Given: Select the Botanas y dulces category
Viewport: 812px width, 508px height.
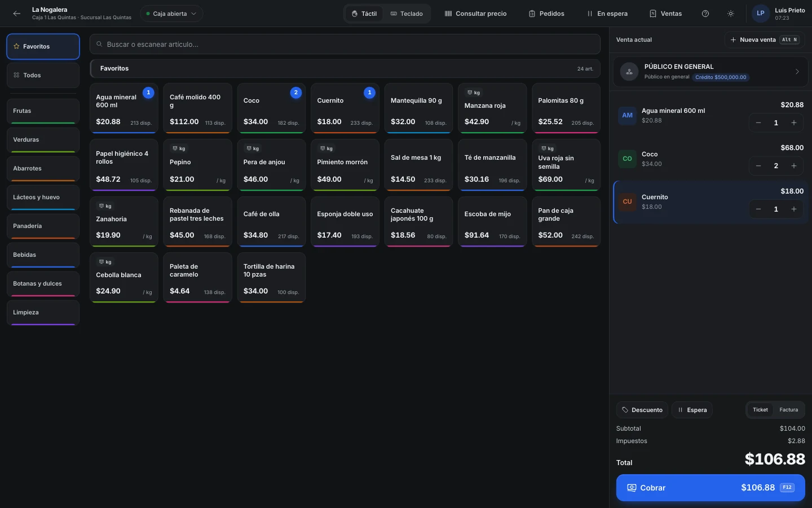Looking at the screenshot, I should click(x=43, y=284).
